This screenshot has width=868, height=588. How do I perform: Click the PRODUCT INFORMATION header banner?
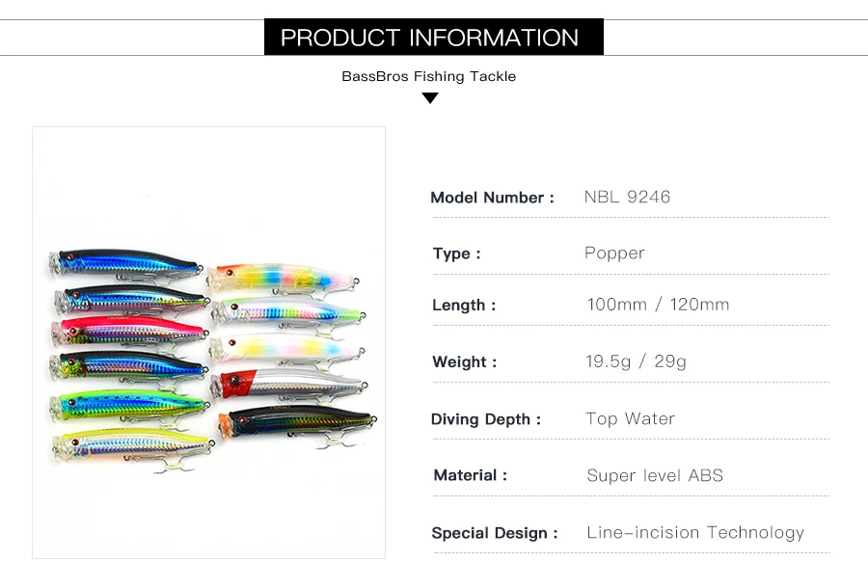click(433, 38)
